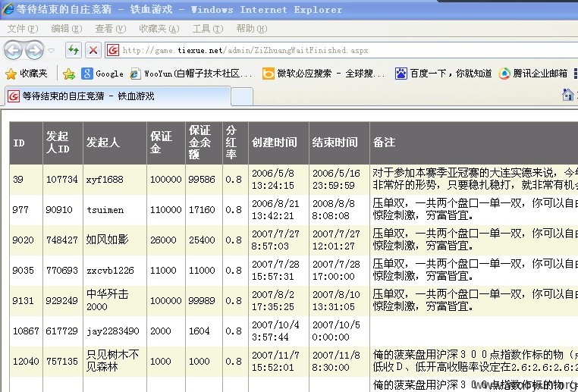Click user name jay2283490

[113, 331]
